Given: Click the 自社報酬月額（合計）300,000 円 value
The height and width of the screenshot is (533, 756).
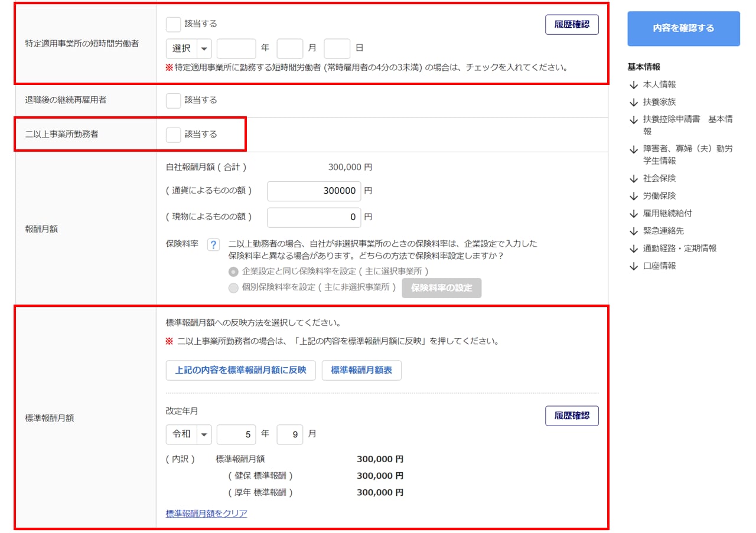Looking at the screenshot, I should click(350, 168).
